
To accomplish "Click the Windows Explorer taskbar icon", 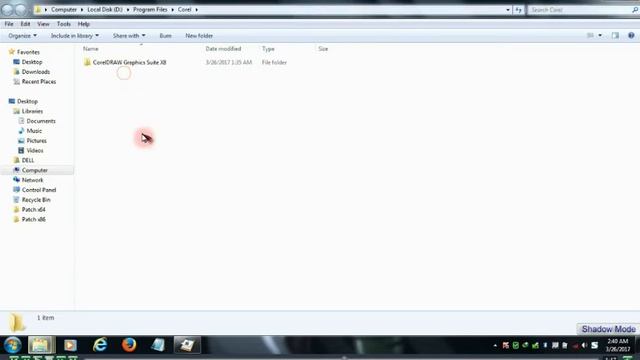I will pyautogui.click(x=41, y=345).
